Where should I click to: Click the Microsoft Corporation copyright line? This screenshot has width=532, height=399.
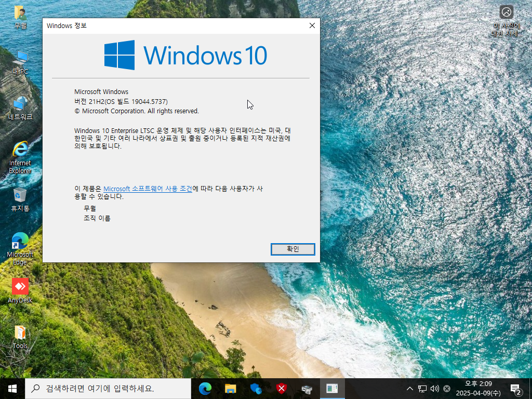[x=137, y=111]
